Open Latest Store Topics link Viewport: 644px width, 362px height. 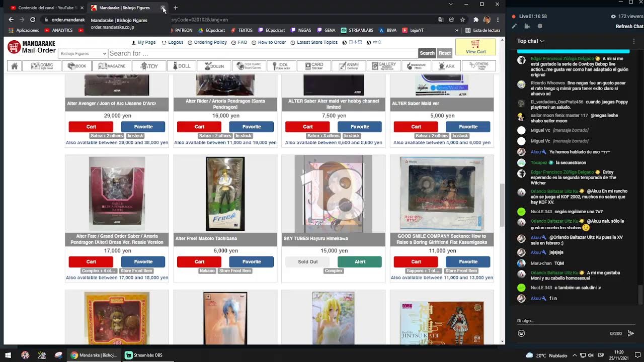314,42
